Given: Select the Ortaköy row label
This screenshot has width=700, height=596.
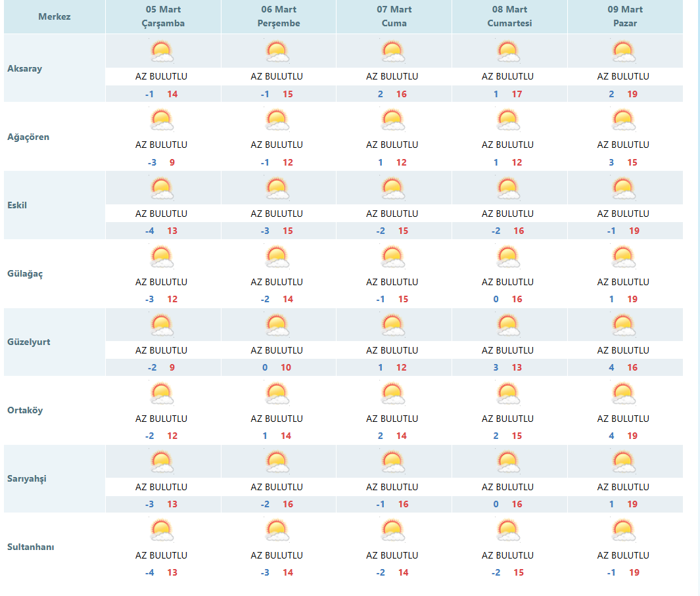Looking at the screenshot, I should pos(25,410).
